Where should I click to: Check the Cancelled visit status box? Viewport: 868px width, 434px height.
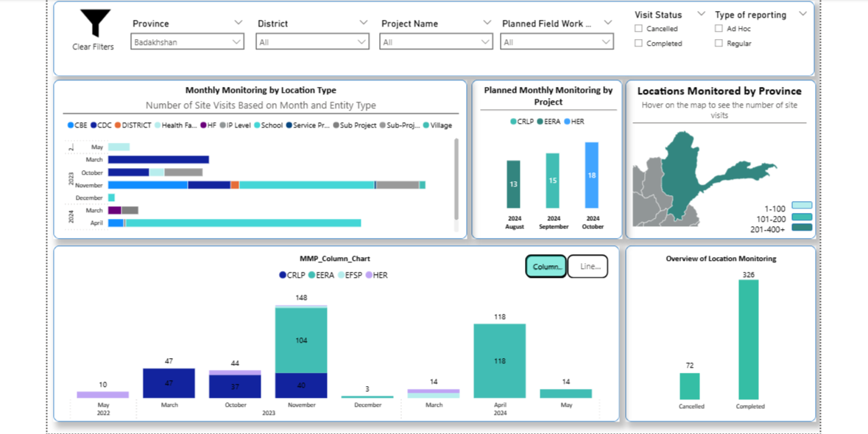(x=639, y=28)
